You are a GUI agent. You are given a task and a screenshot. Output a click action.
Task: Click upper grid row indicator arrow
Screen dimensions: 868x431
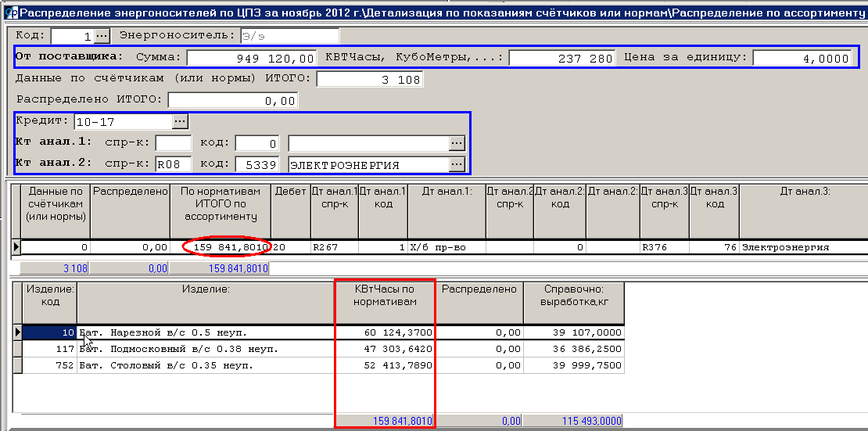coord(16,248)
